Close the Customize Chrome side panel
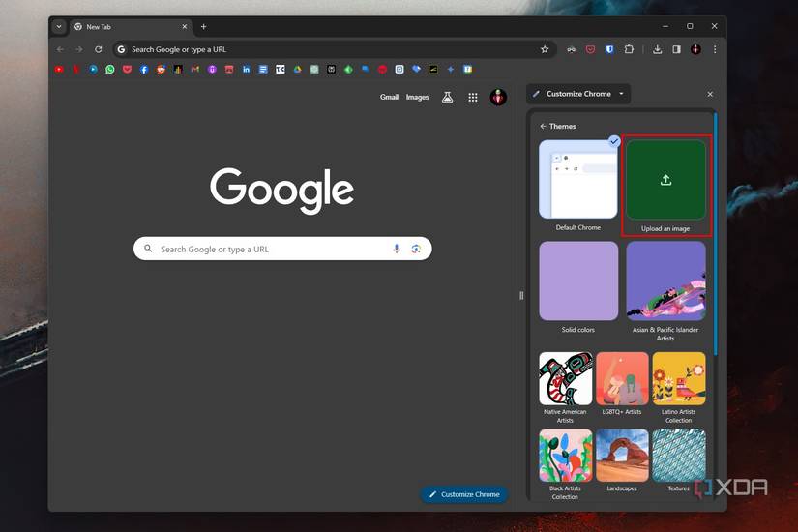Viewport: 798px width, 532px height. point(710,94)
